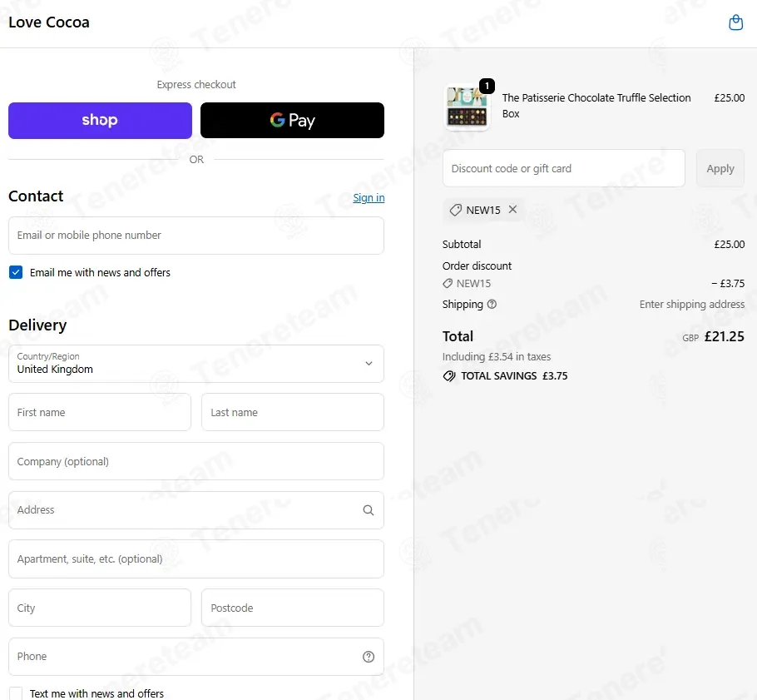Select the Postcode field
The image size is (757, 700).
coord(293,608)
